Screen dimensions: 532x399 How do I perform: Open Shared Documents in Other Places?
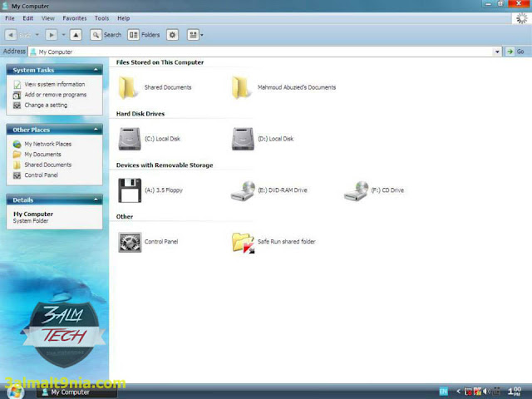[x=48, y=165]
